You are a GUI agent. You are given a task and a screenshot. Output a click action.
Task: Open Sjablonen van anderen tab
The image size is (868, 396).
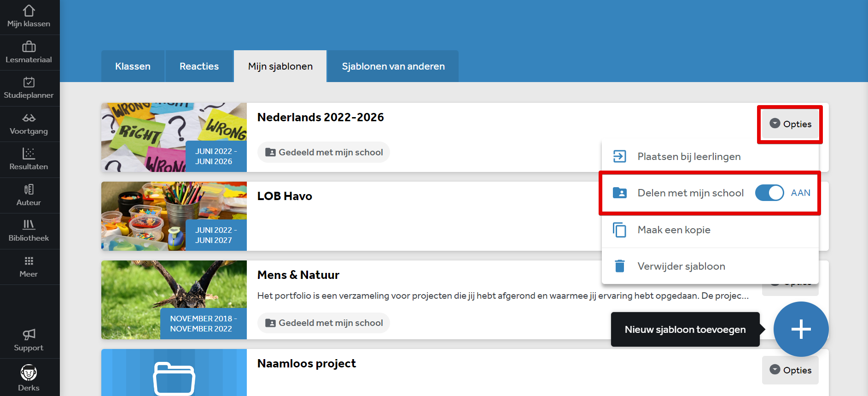(393, 66)
